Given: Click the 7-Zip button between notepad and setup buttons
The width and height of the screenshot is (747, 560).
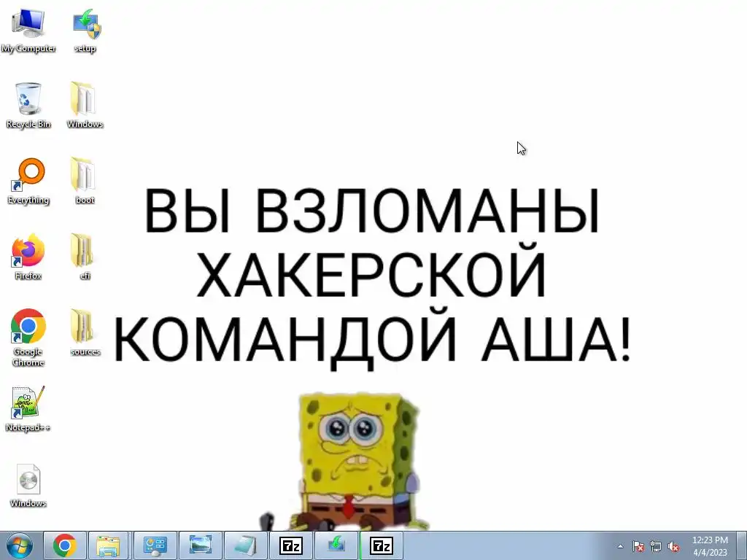Looking at the screenshot, I should [290, 545].
